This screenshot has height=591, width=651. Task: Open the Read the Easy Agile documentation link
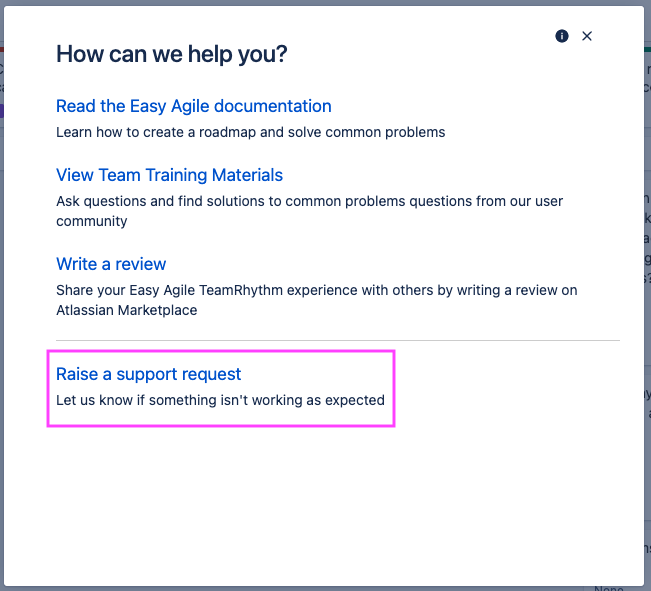(193, 106)
